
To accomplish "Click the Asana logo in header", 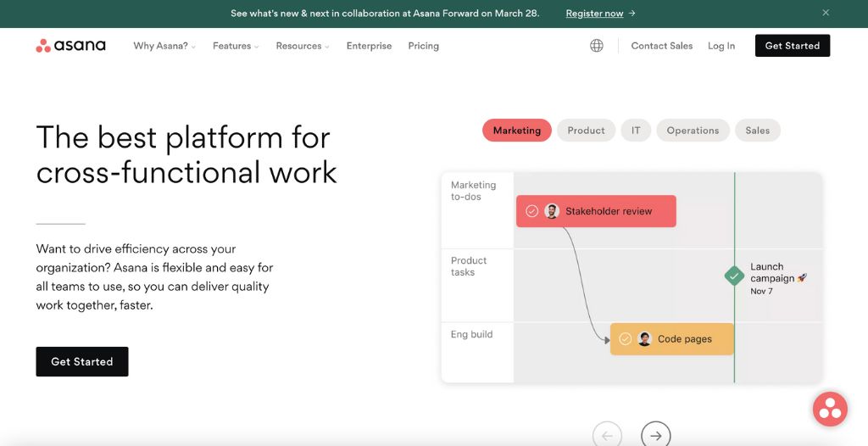I will [70, 46].
